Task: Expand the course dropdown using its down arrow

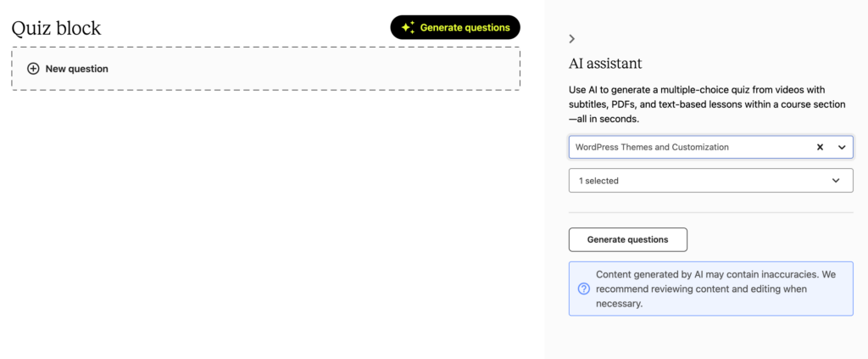Action: point(842,148)
